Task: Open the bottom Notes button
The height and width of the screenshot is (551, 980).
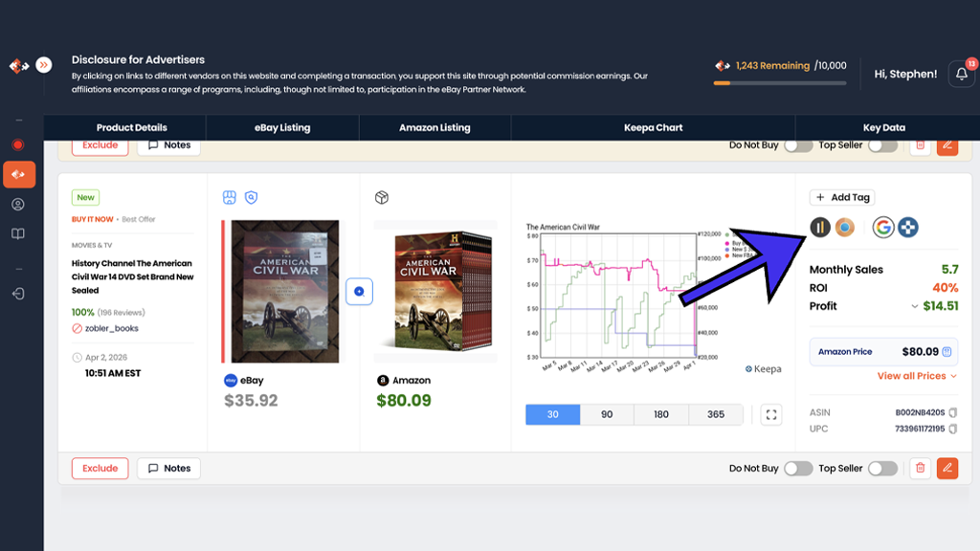Action: (168, 468)
